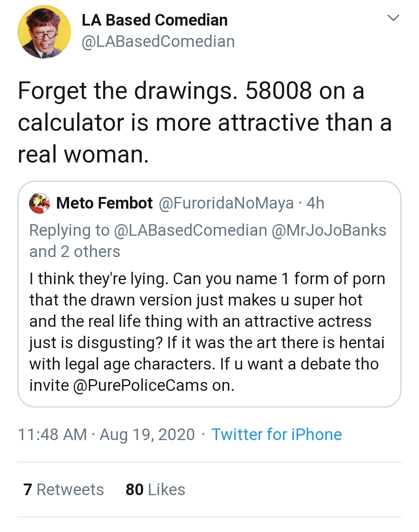Open the tweet options chevron menu
The image size is (419, 532).
point(393,18)
